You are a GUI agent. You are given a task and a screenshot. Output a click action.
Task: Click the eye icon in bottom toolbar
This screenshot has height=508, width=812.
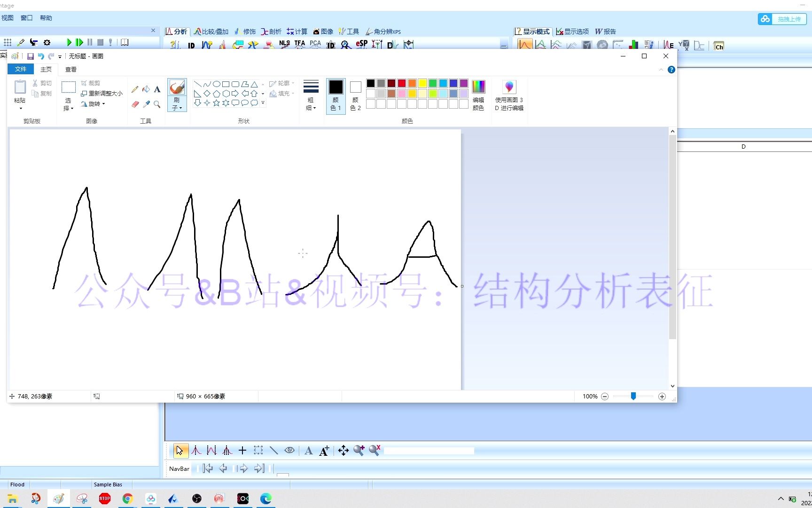289,450
